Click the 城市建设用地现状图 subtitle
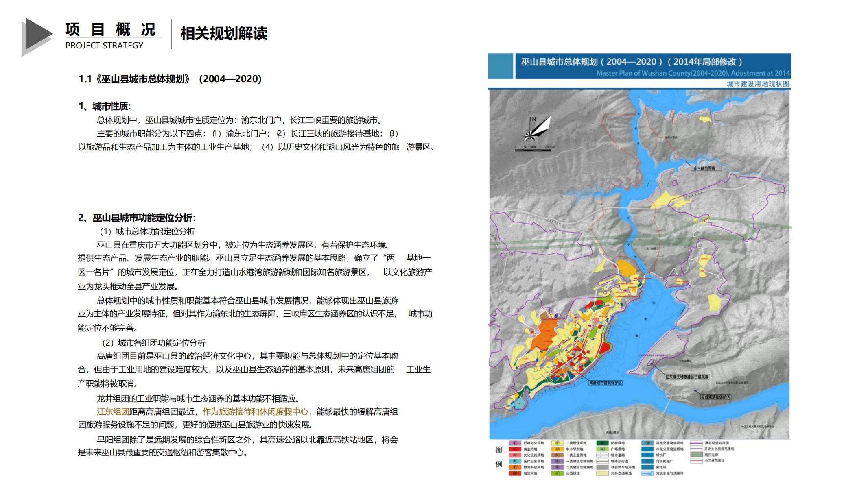Screen dimensions: 868x488 click(758, 84)
